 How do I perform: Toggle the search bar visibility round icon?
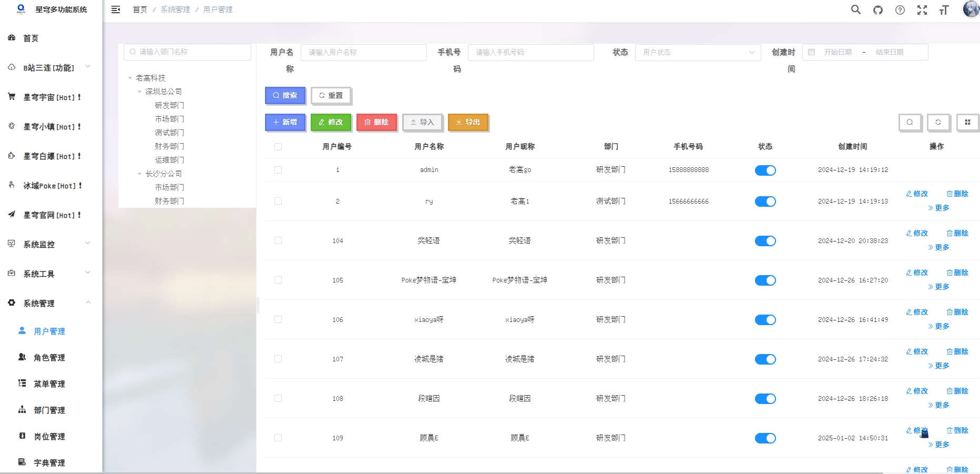pos(910,123)
